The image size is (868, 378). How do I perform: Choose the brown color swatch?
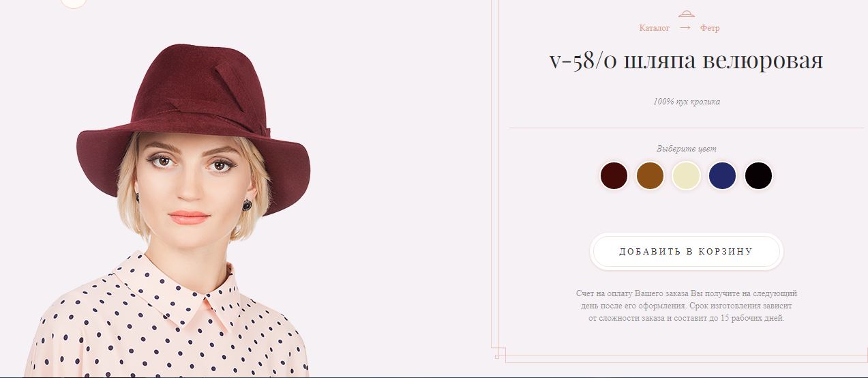(x=650, y=176)
